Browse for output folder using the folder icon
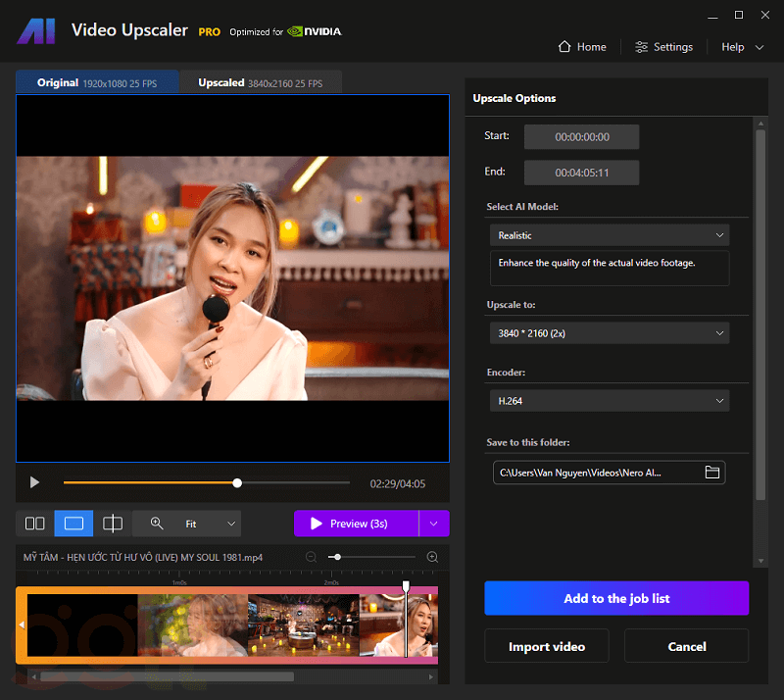Image resolution: width=784 pixels, height=700 pixels. pos(712,473)
